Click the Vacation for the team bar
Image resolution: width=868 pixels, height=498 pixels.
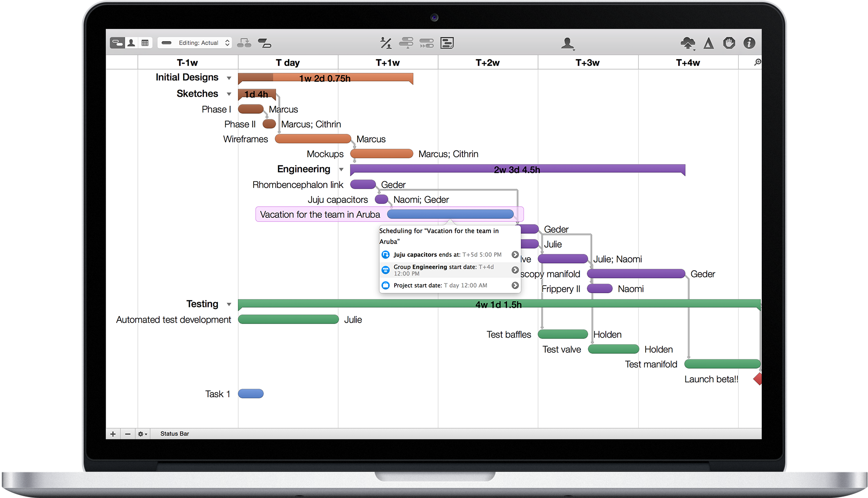450,214
